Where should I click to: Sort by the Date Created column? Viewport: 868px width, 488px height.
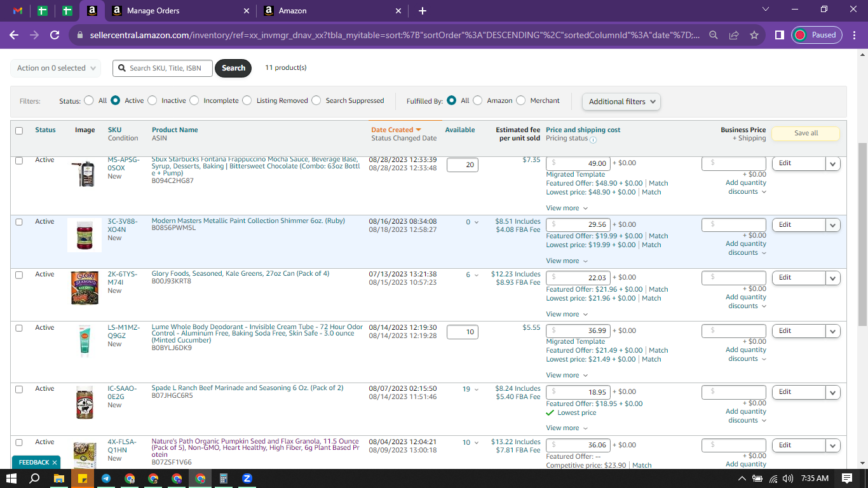[396, 130]
